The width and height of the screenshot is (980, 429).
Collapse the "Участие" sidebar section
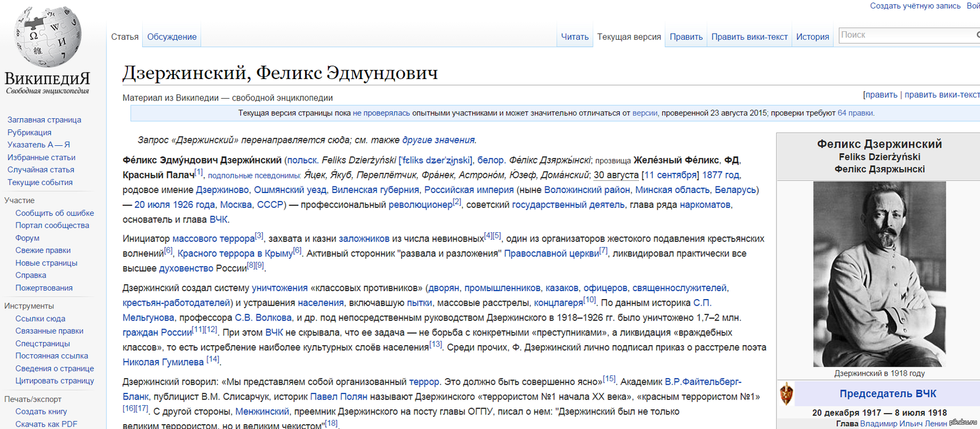pos(20,200)
